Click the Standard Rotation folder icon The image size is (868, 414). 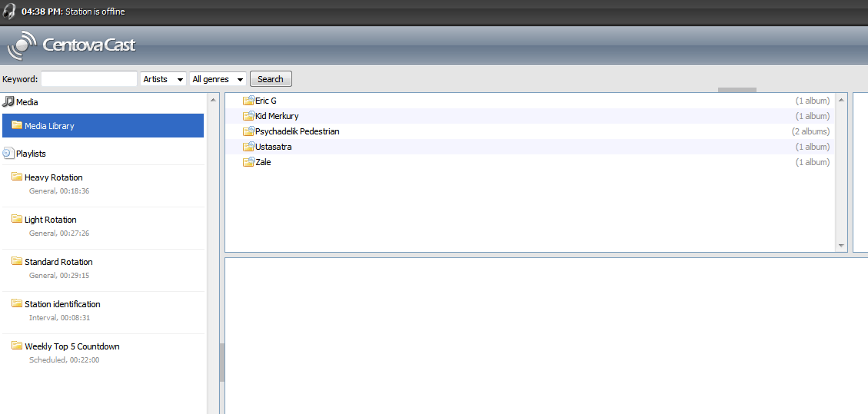(x=17, y=261)
